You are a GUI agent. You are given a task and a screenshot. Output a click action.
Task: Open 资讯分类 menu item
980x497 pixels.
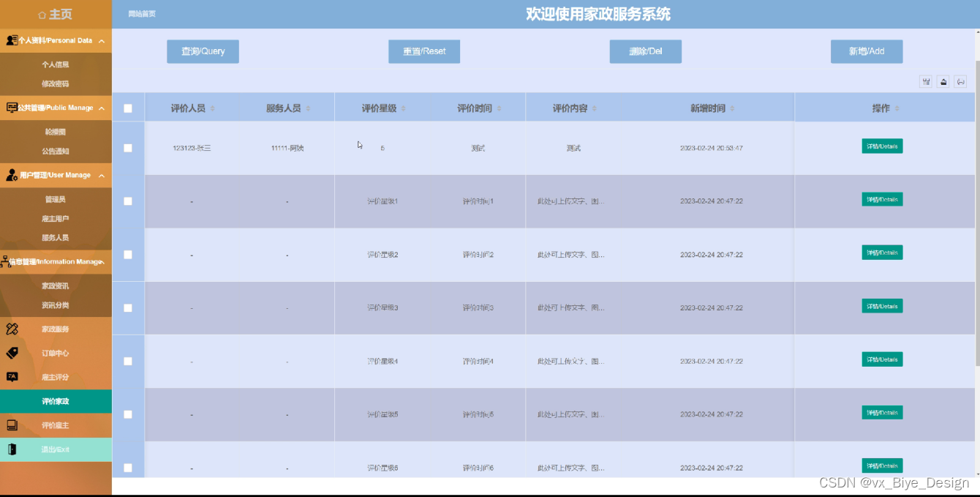pos(56,305)
